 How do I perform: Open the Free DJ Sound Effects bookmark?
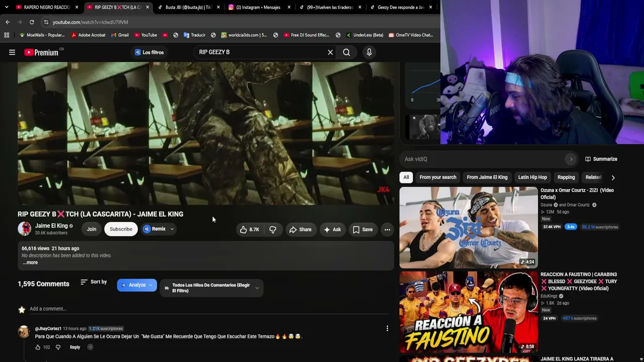point(306,35)
